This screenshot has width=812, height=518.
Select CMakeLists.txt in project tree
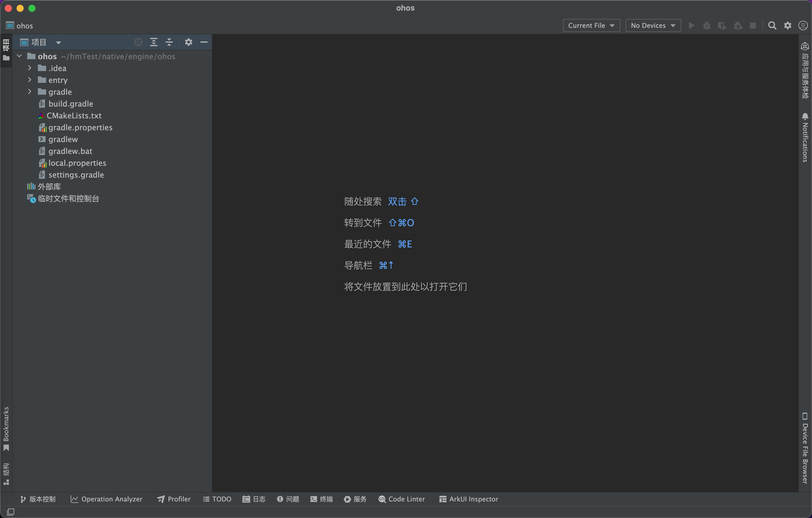[74, 116]
